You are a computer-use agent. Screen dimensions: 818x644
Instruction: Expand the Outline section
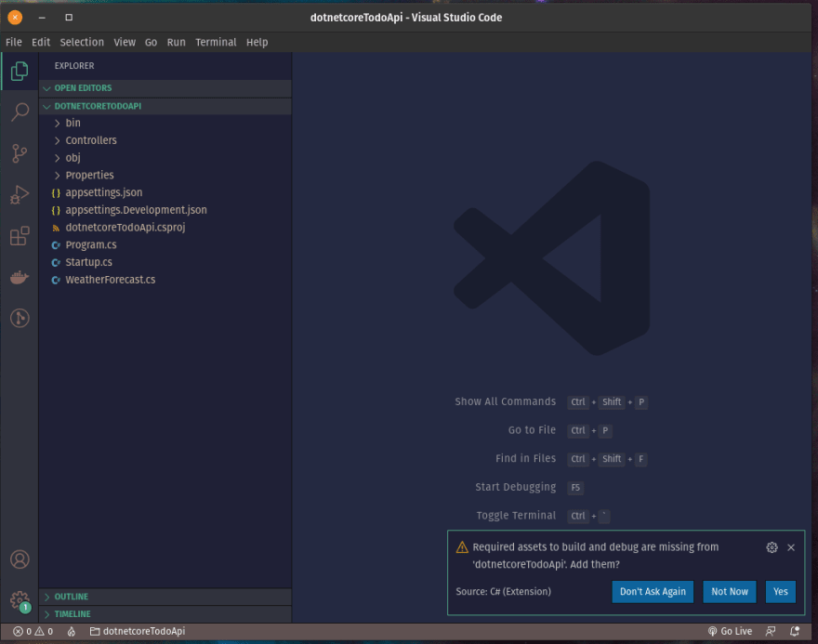click(165, 597)
